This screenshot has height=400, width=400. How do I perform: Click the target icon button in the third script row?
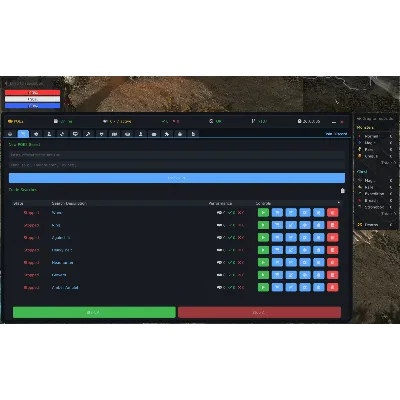coord(305,237)
